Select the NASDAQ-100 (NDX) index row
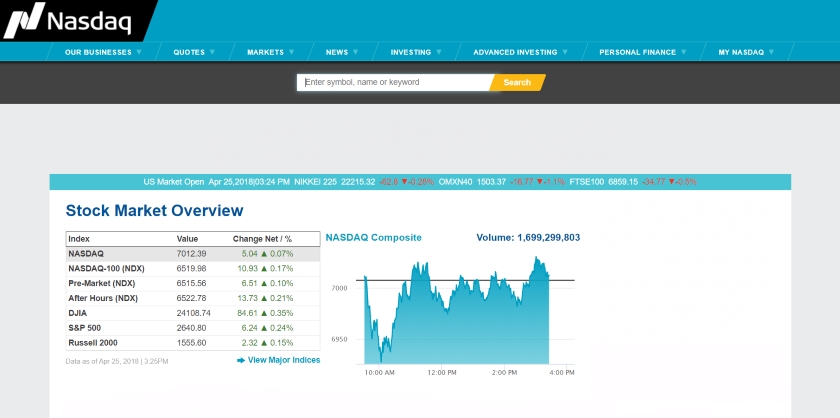Viewport: 840px width, 418px height. pyautogui.click(x=193, y=268)
